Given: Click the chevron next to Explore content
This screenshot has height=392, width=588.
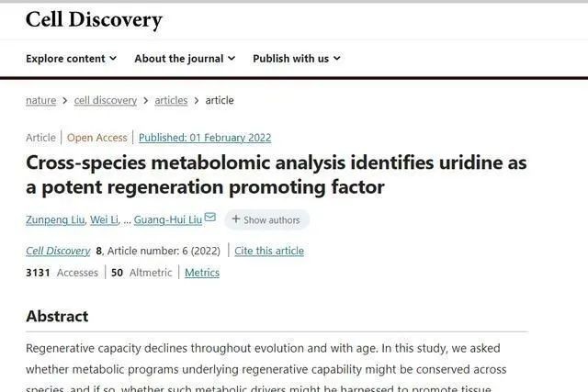Looking at the screenshot, I should tap(113, 59).
